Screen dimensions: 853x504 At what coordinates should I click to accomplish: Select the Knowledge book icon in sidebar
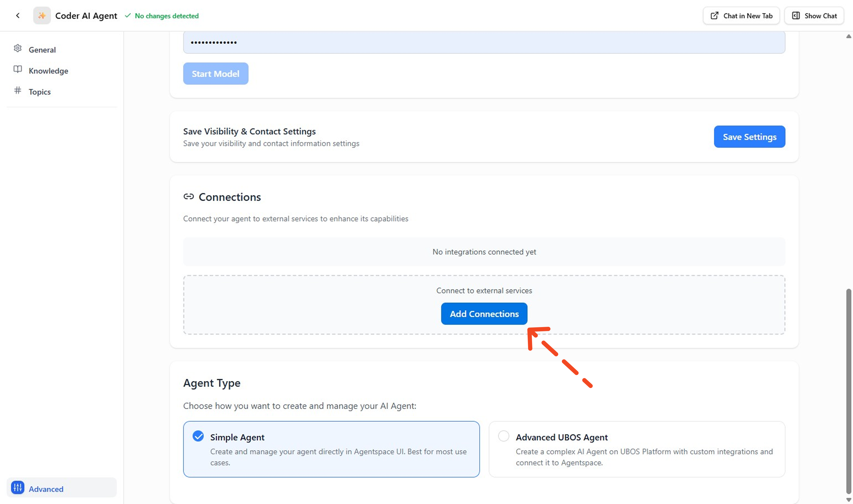[18, 70]
